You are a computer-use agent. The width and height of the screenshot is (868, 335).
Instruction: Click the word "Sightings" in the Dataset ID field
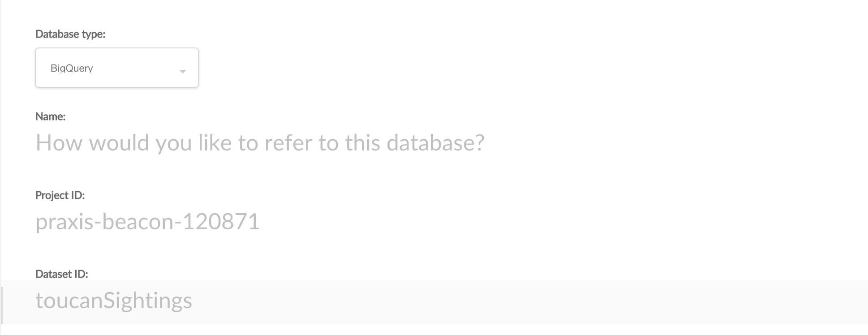(x=148, y=301)
